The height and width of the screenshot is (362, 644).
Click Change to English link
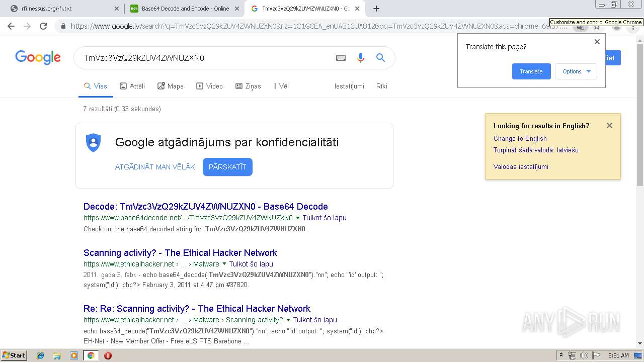520,139
